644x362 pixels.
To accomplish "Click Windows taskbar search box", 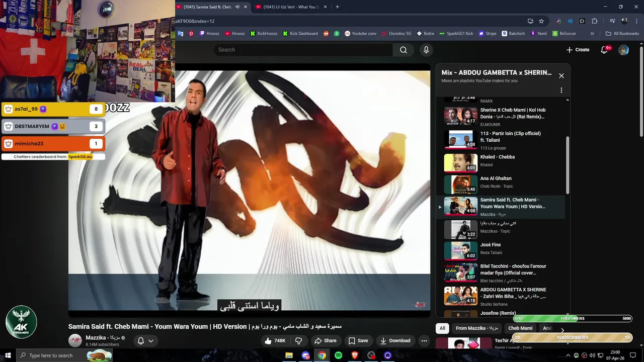I will pos(65,355).
